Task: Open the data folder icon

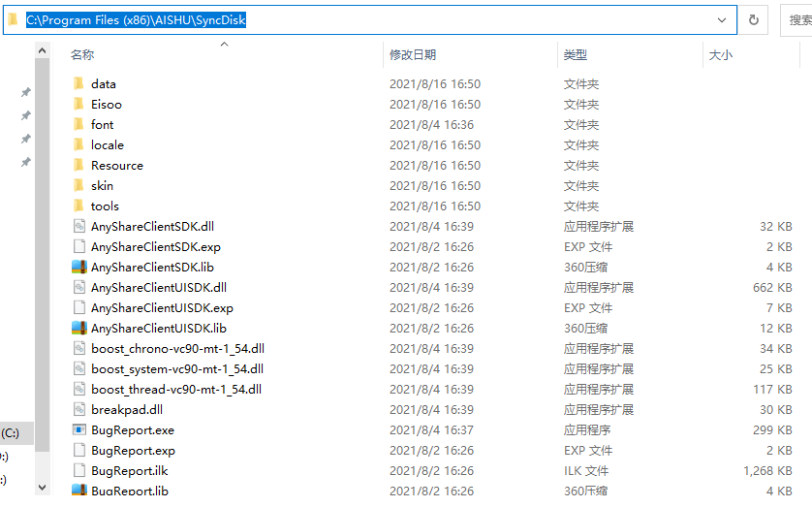Action: 78,83
